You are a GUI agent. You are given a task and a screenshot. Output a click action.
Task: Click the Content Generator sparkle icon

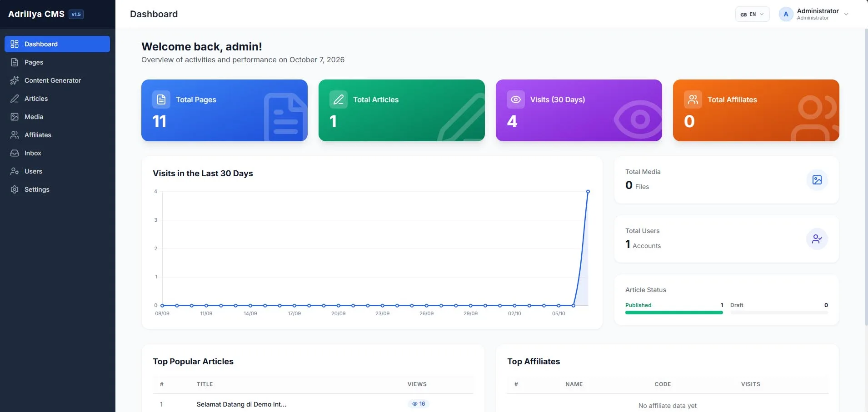point(15,80)
